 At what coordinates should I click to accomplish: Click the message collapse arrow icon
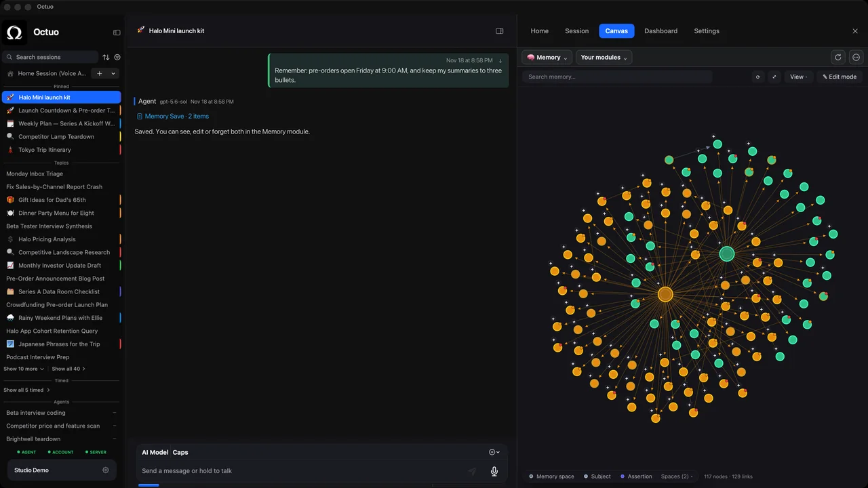500,61
